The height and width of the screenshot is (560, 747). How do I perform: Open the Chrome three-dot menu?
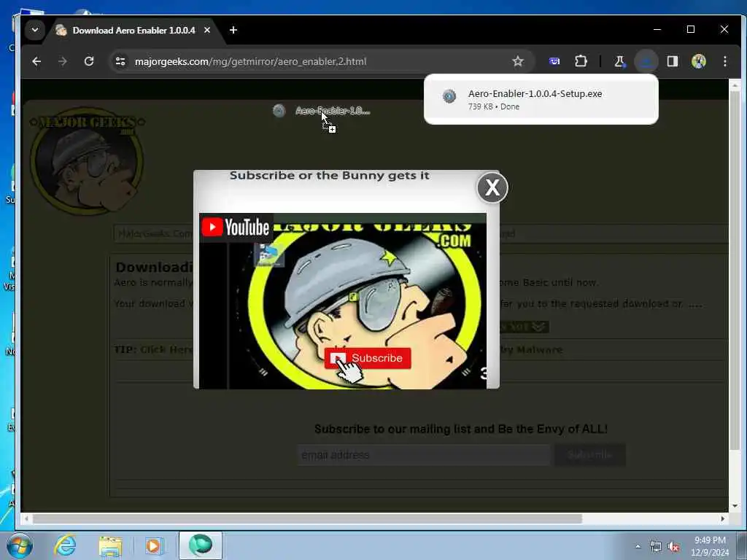pos(724,61)
